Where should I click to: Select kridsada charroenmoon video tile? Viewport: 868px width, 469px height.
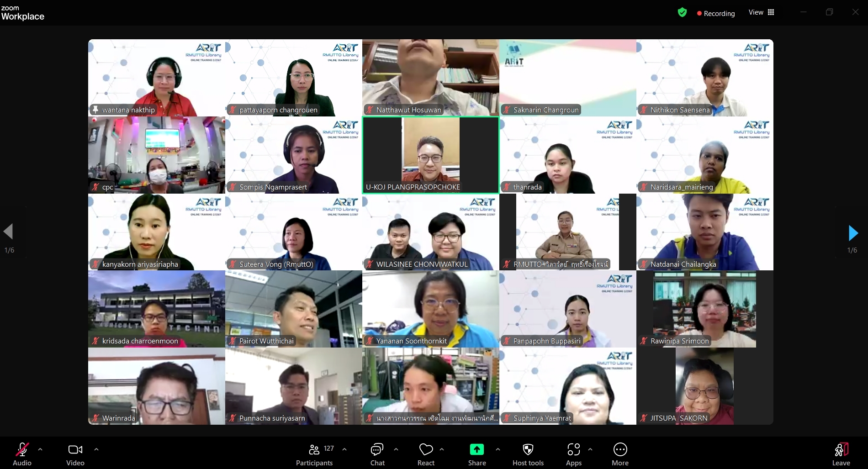157,309
